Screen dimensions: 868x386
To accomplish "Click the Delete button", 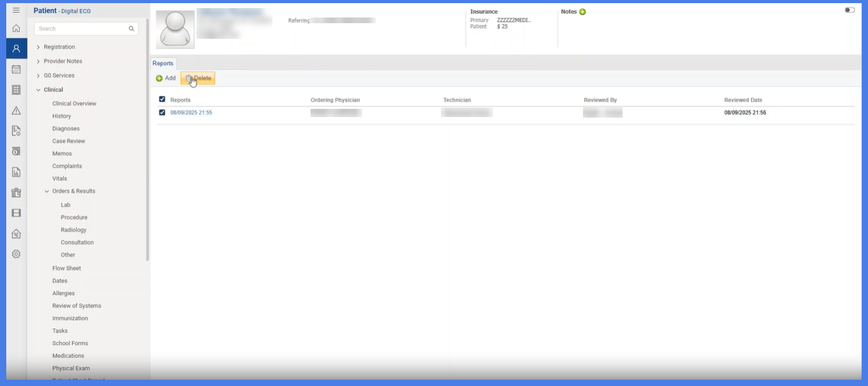I will [x=198, y=78].
